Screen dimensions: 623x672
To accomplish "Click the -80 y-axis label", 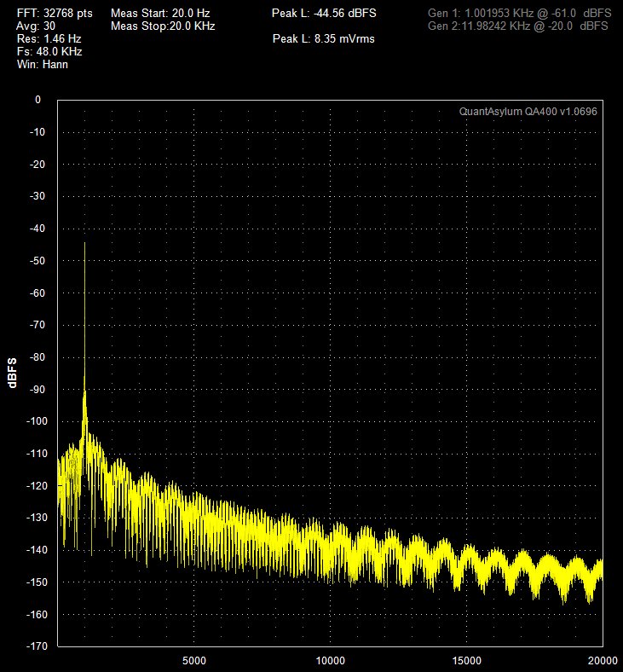I will pos(37,356).
